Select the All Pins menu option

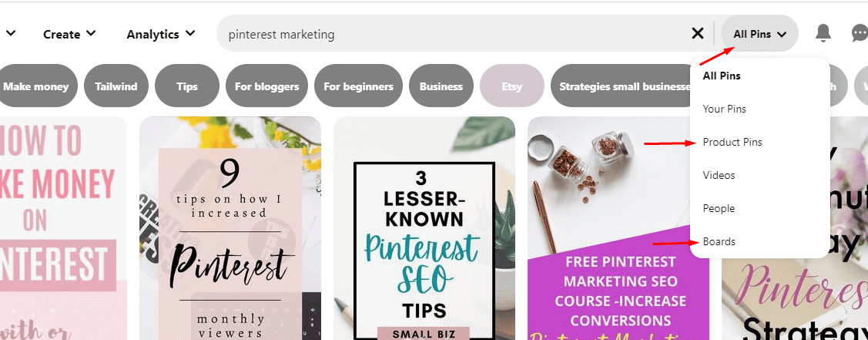tap(722, 76)
